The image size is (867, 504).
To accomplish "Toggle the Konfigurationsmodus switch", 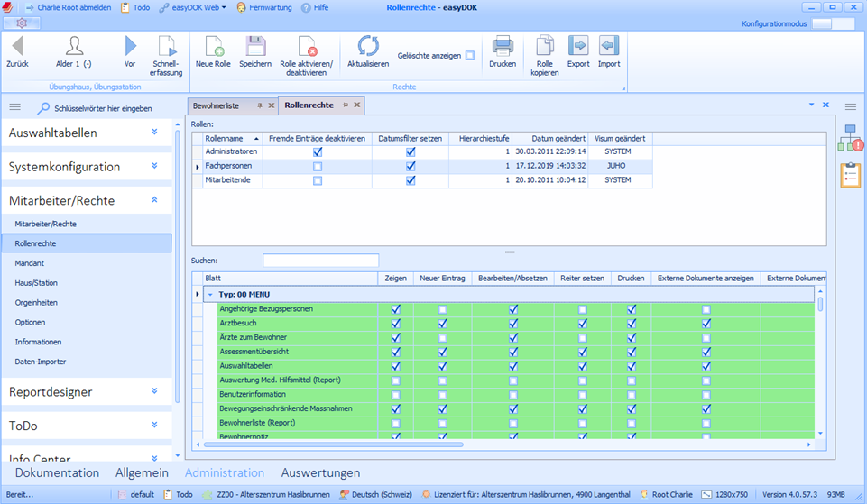I will click(831, 24).
